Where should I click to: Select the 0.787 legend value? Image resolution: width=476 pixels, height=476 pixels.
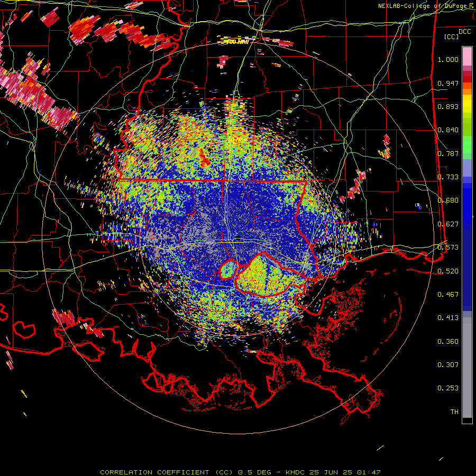(448, 153)
